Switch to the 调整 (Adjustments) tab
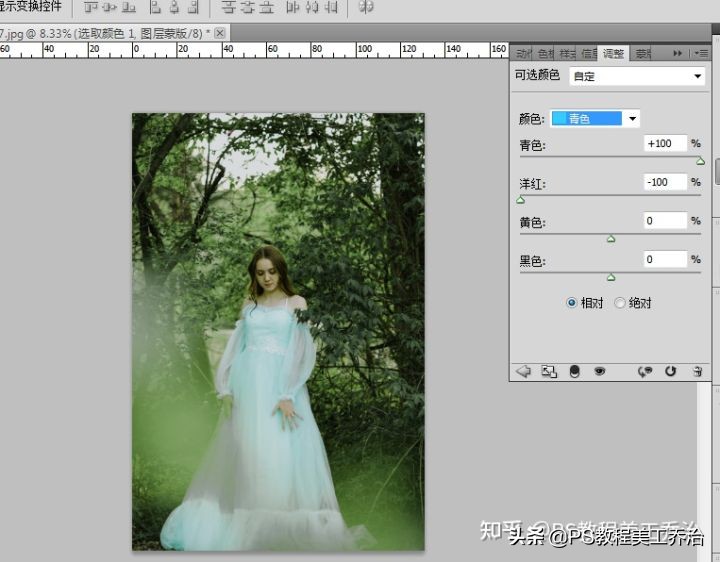The height and width of the screenshot is (562, 720). (613, 53)
